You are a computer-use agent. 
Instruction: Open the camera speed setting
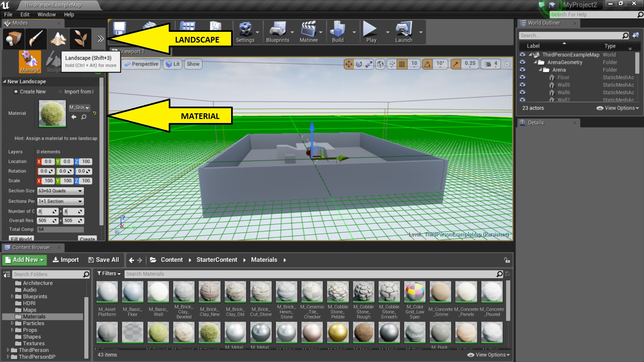491,64
